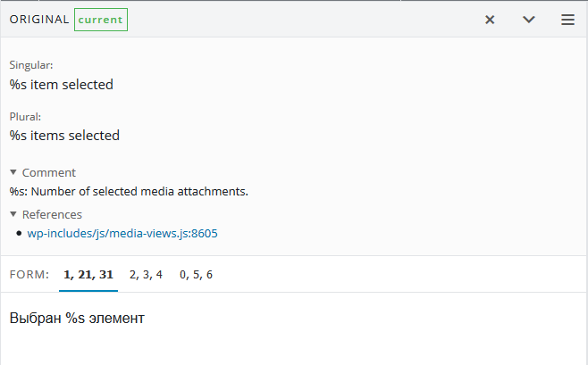Collapse the References section

pos(46,214)
